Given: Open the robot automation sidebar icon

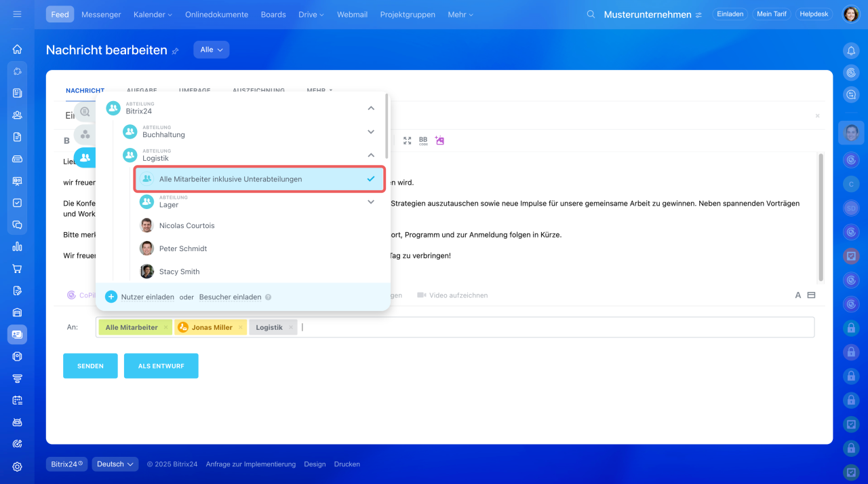Looking at the screenshot, I should pyautogui.click(x=17, y=422).
